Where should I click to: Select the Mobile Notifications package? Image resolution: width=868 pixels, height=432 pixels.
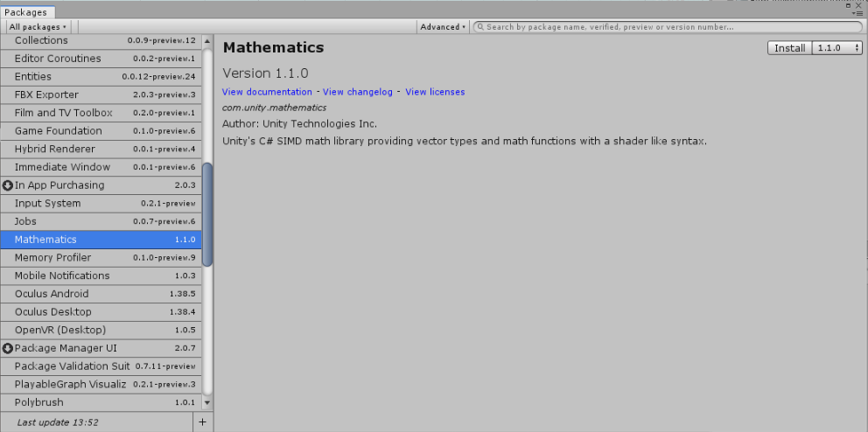tap(101, 276)
